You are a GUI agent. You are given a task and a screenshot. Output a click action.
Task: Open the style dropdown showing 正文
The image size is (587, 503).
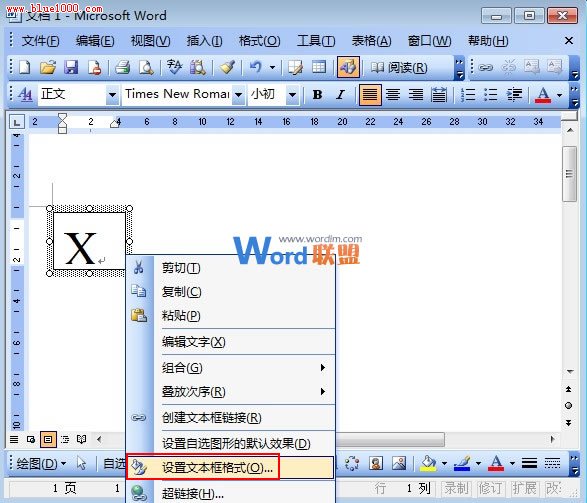click(x=112, y=95)
